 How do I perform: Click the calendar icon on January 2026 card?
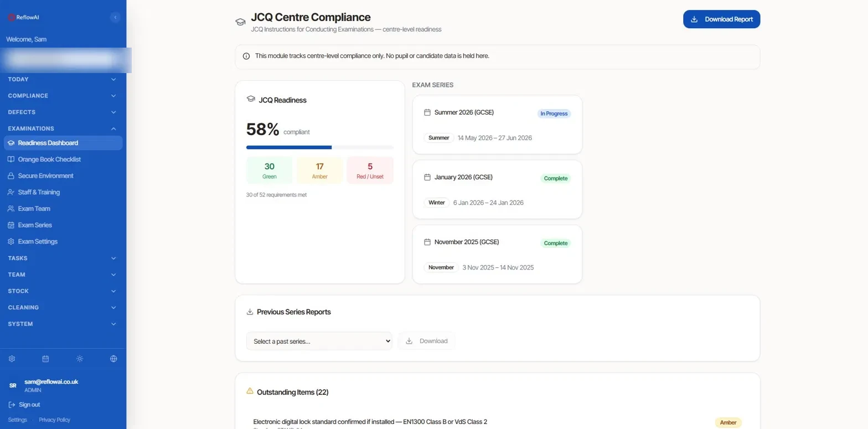coord(427,177)
